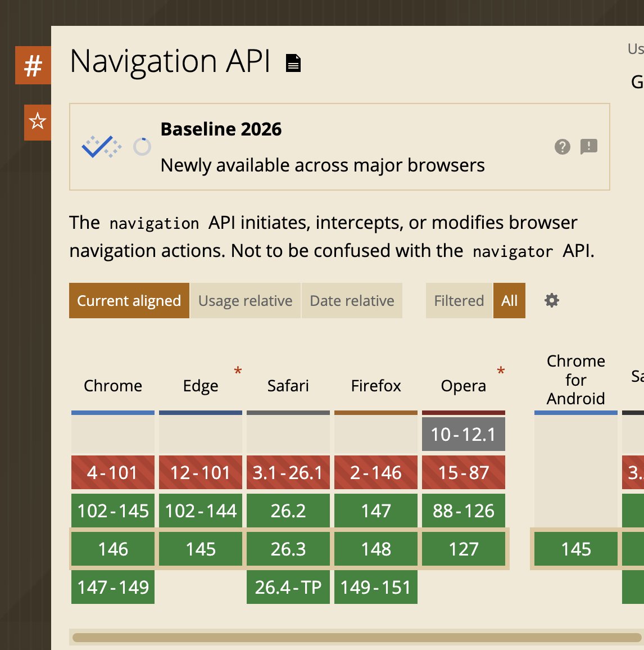644x650 pixels.
Task: Click the Edge column header
Action: coord(201,386)
